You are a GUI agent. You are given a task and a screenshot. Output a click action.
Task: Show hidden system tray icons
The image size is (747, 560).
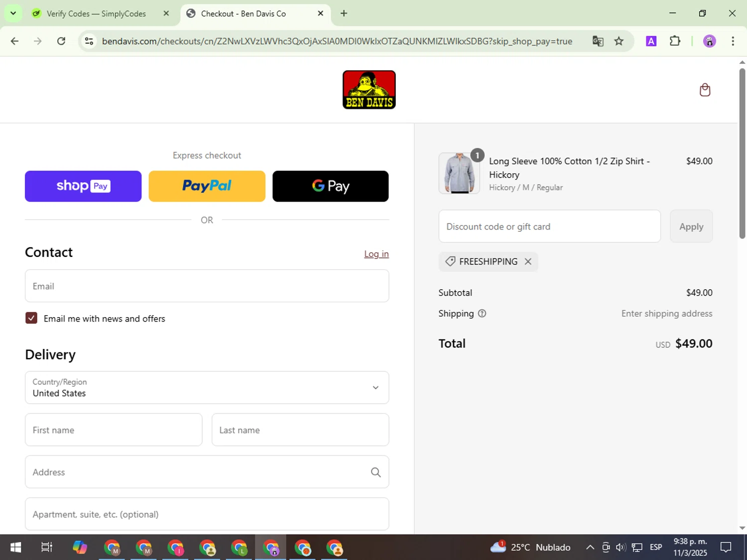pos(590,548)
